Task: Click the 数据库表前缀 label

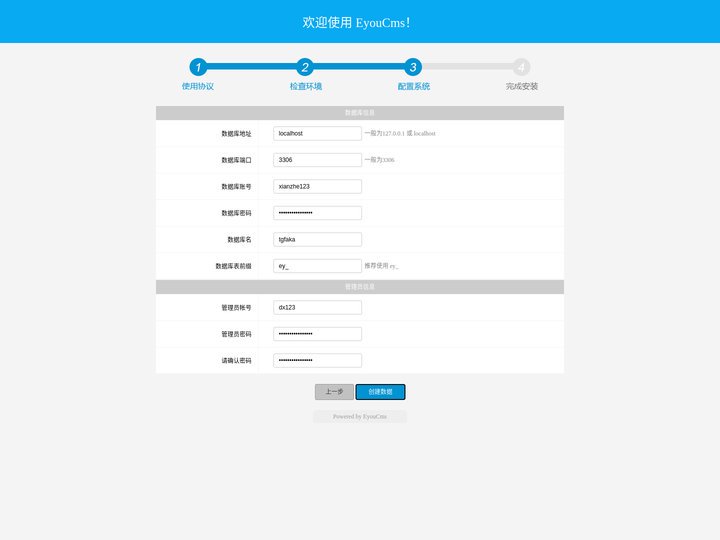Action: click(233, 266)
